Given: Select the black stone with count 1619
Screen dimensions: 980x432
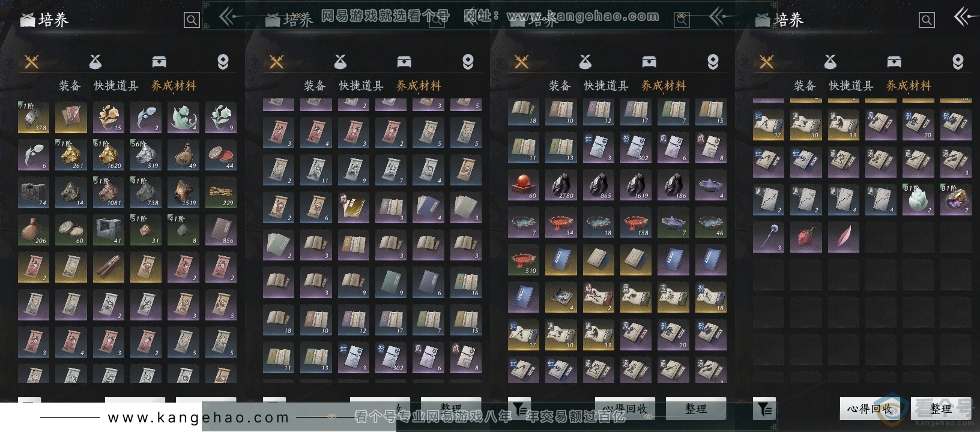Looking at the screenshot, I should pos(636,185).
